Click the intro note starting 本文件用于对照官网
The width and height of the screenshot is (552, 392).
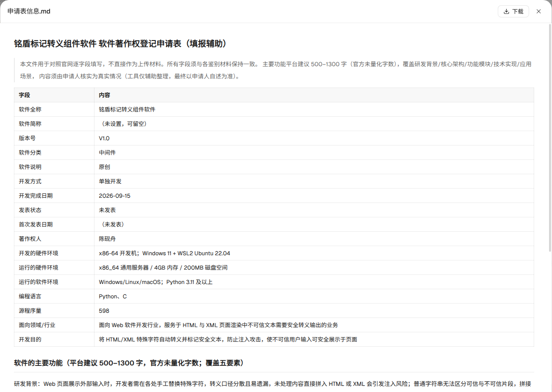pos(276,70)
